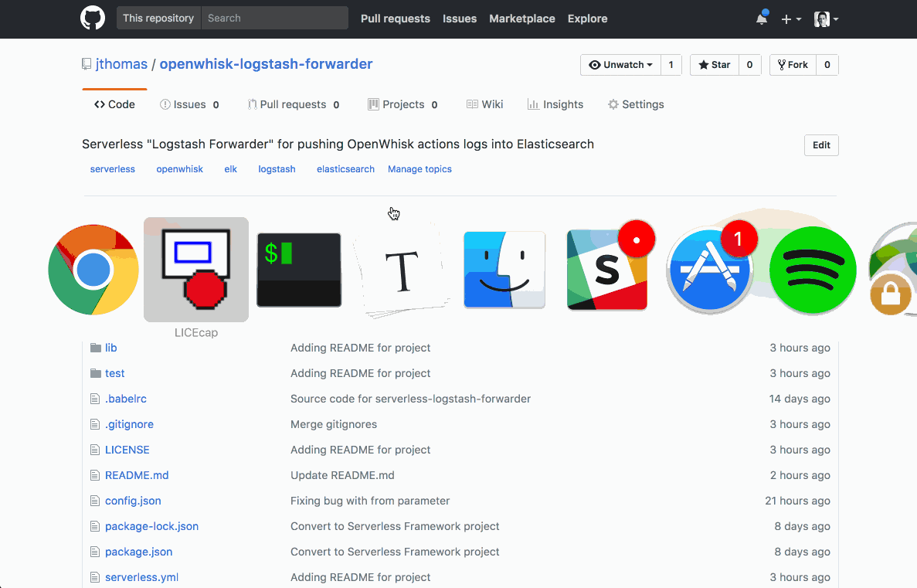Open the serverless.yml file
Image resolution: width=917 pixels, height=588 pixels.
click(x=142, y=577)
